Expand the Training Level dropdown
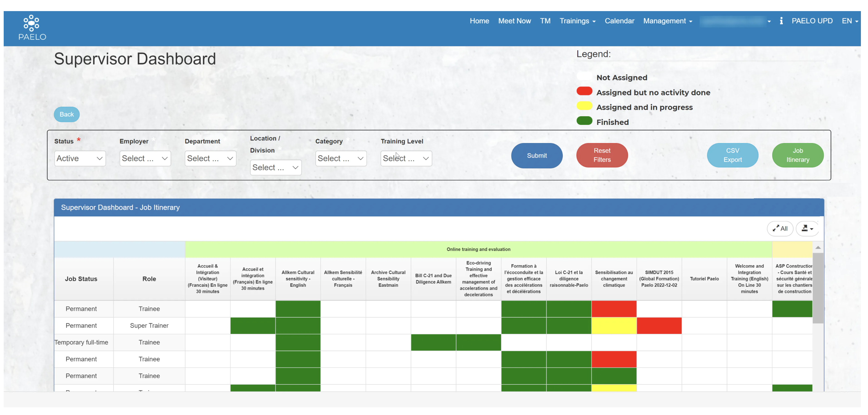868x415 pixels. pos(406,158)
